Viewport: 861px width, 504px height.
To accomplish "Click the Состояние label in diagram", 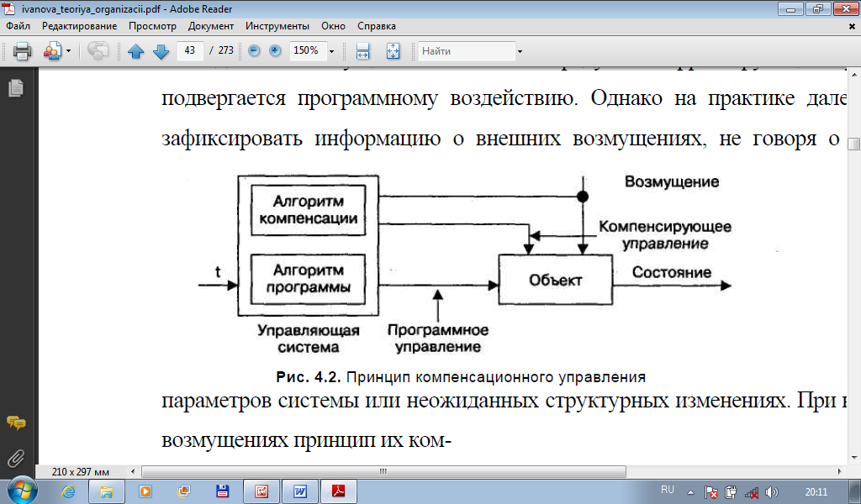I will (672, 272).
